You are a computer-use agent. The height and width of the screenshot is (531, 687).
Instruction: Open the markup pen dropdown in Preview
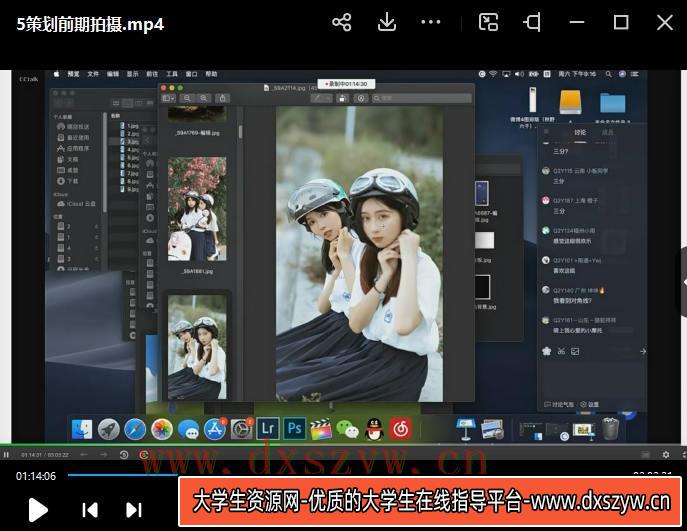[321, 98]
